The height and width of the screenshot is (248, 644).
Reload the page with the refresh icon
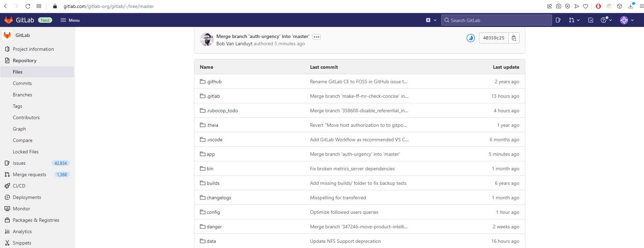[28, 6]
